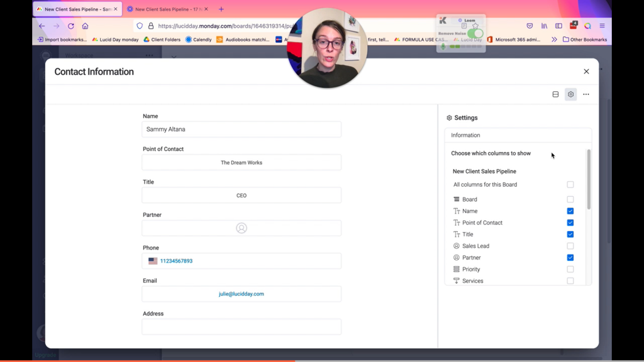Click the Loom star icon in recorder overlay
644x362 pixels.
click(x=475, y=26)
